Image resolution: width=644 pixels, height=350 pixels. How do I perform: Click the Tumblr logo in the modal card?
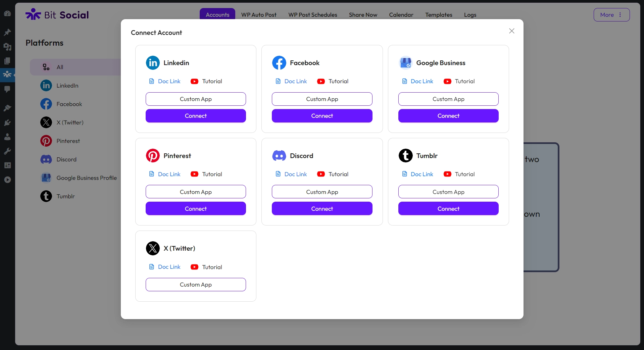coord(405,156)
